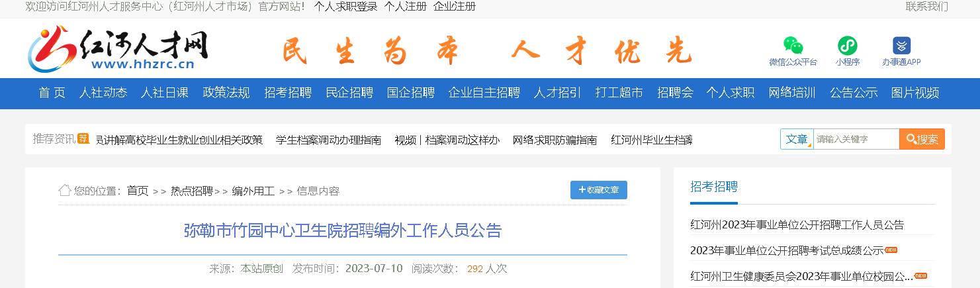
Task: Click article title 弥勒市竹园中心卫生院招聘编外工作人员公告
Action: pos(343,230)
